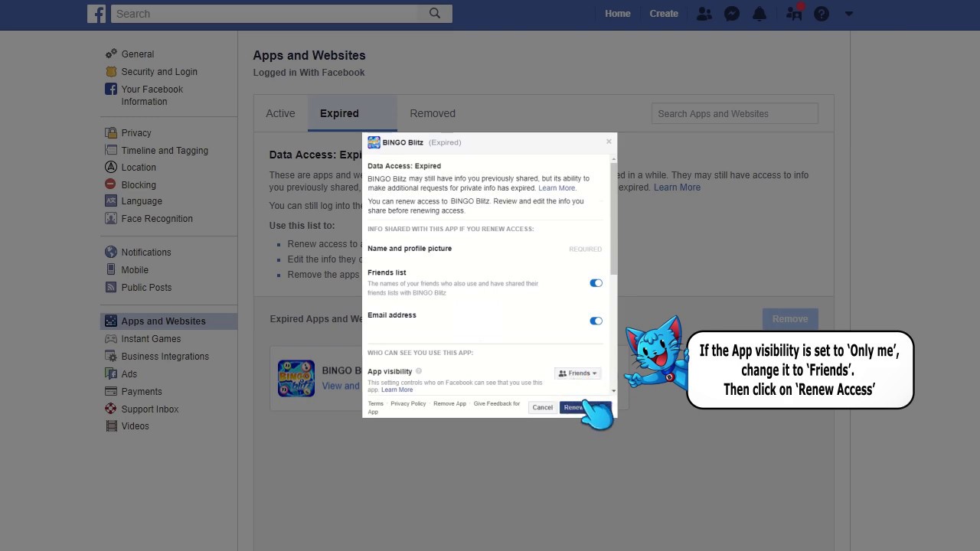Click the Privacy lock icon
Image resolution: width=980 pixels, height=551 pixels.
(111, 132)
